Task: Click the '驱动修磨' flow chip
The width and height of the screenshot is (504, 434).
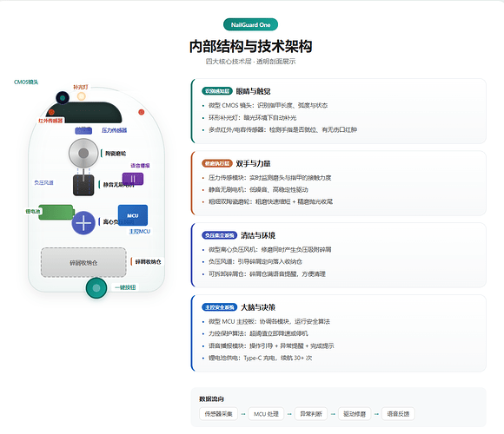Action: (355, 414)
